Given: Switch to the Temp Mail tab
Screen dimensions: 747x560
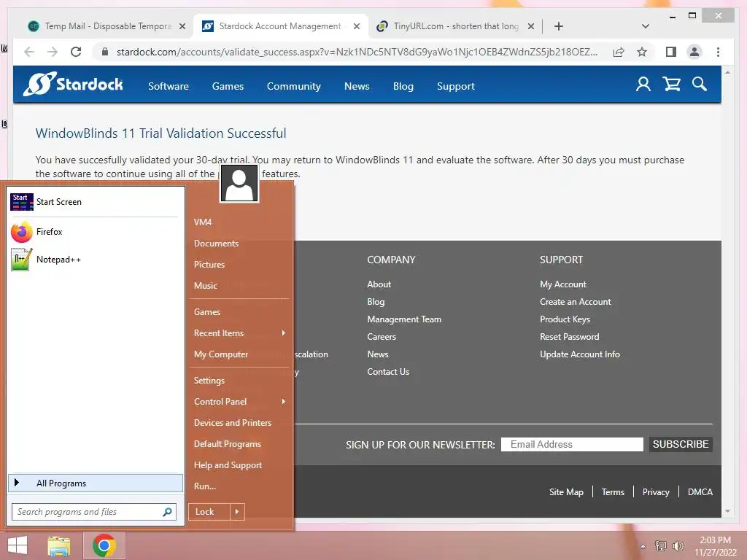Looking at the screenshot, I should click(107, 26).
